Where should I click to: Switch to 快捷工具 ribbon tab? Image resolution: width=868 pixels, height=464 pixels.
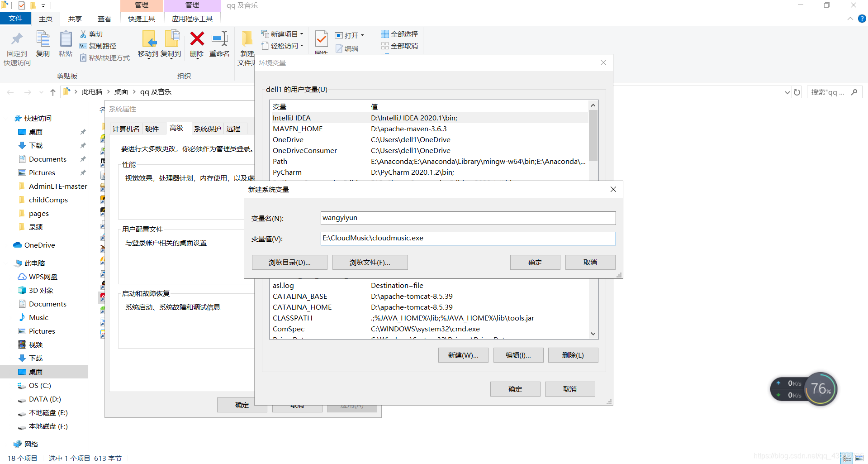pos(142,19)
